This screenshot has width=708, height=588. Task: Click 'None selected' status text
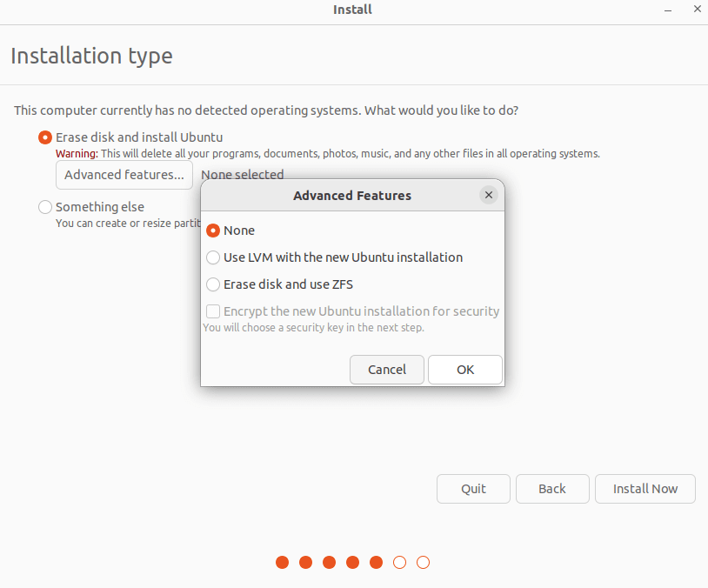243,174
